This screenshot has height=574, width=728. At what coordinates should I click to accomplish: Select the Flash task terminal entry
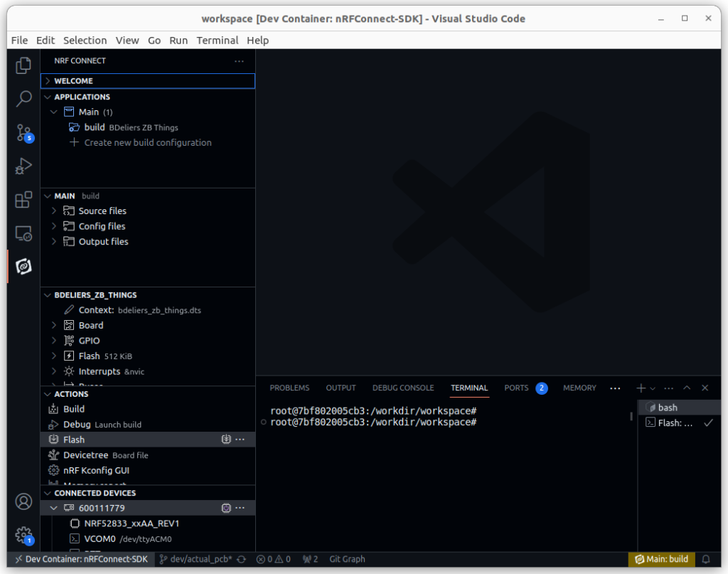[x=680, y=423]
